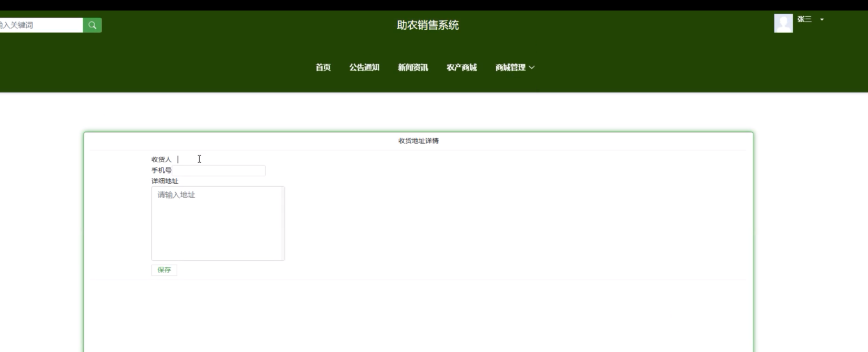Viewport: 868px width, 352px height.
Task: Click the 收货地址详情 heading
Action: click(418, 141)
